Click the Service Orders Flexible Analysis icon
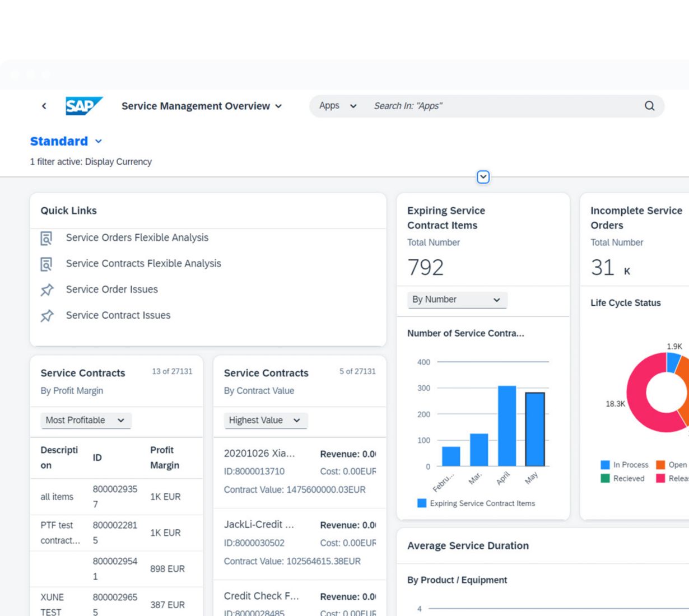689x616 pixels. coord(46,238)
